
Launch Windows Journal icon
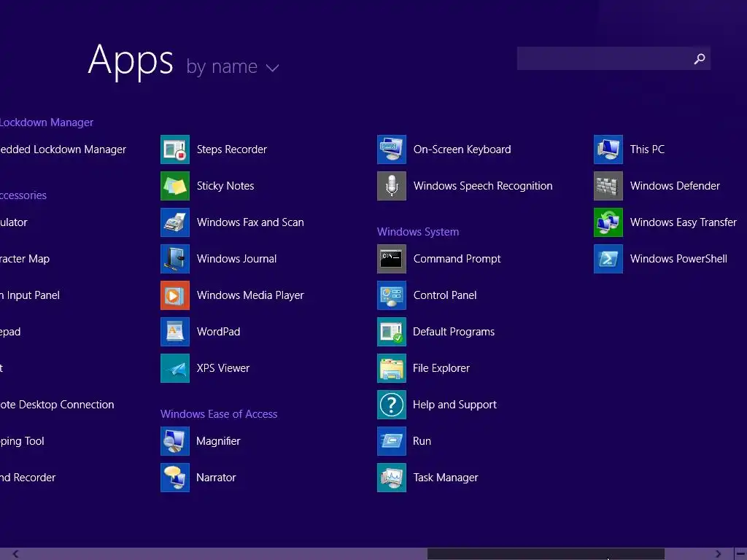pos(175,259)
